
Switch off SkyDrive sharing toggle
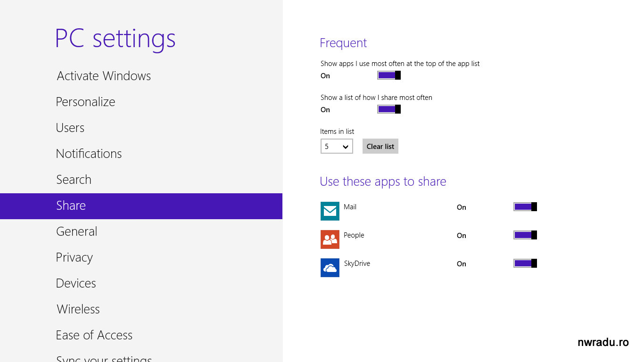(x=525, y=263)
